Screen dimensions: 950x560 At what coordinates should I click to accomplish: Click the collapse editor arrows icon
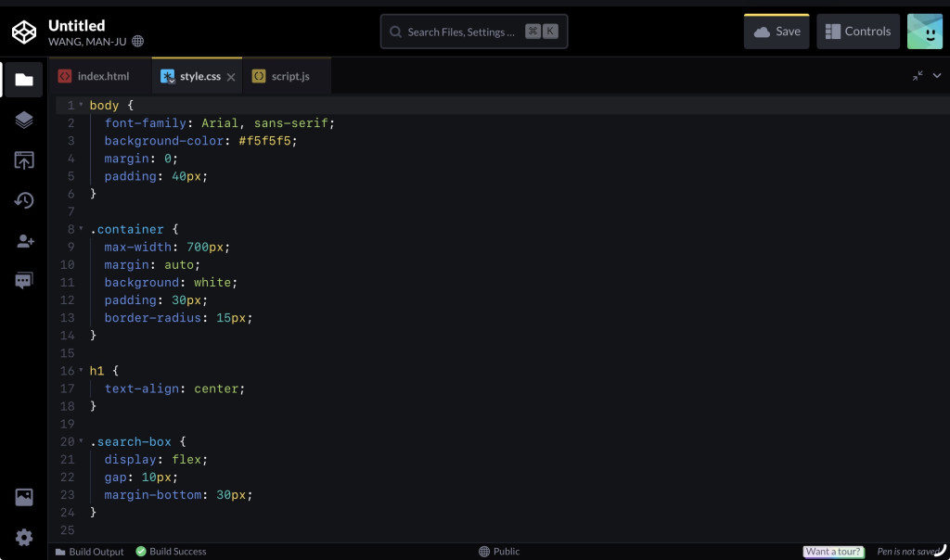tap(918, 76)
